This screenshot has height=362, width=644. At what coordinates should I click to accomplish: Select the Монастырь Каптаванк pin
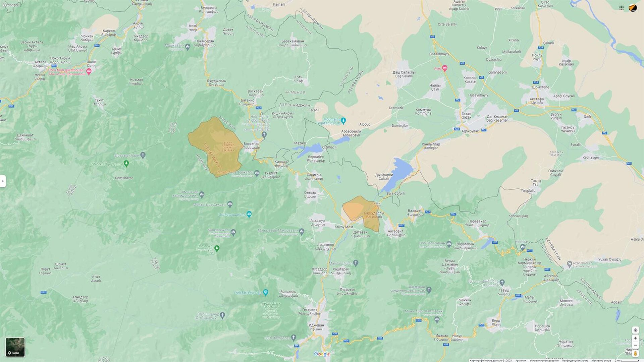(x=437, y=319)
